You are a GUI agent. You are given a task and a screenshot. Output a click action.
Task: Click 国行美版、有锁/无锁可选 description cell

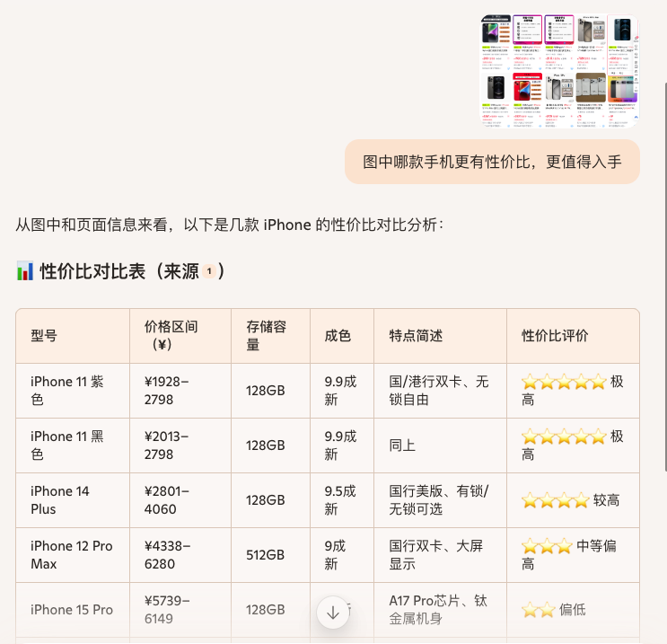pyautogui.click(x=440, y=500)
